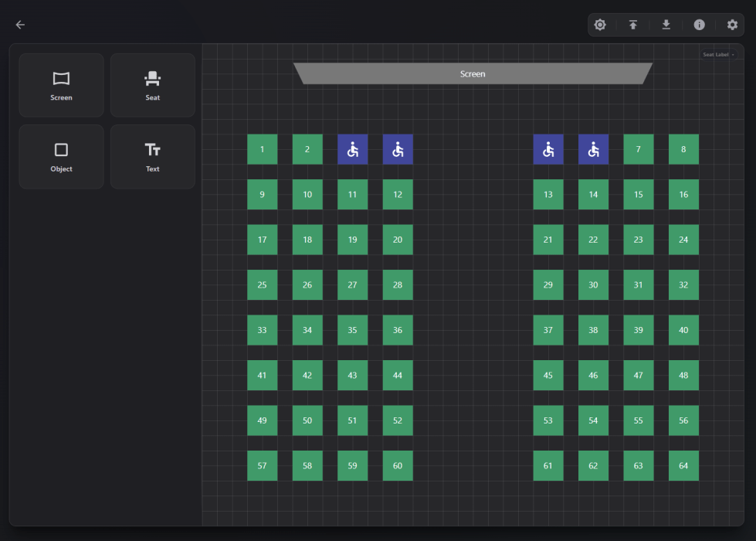The height and width of the screenshot is (541, 756).
Task: Open the settings gear icon
Action: pos(732,25)
